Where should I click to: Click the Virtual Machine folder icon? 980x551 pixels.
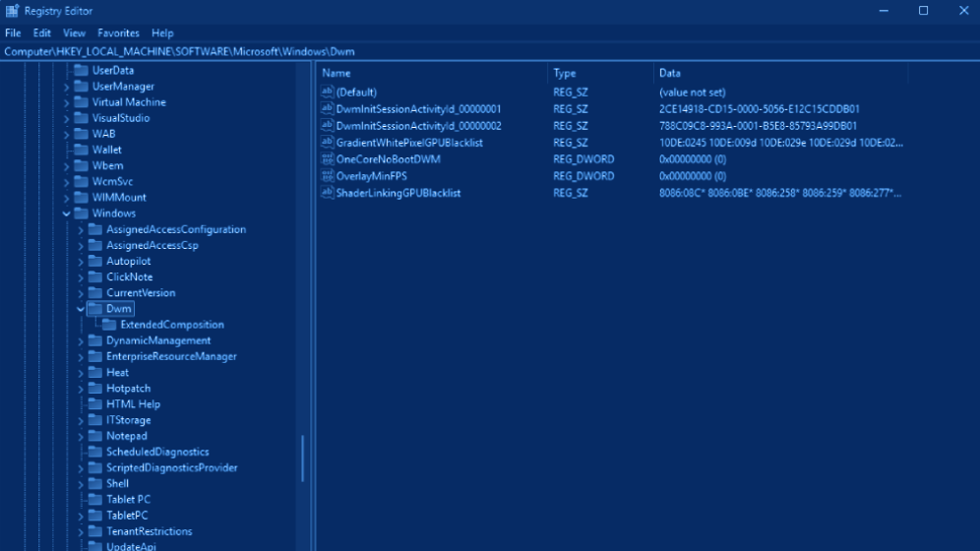81,102
